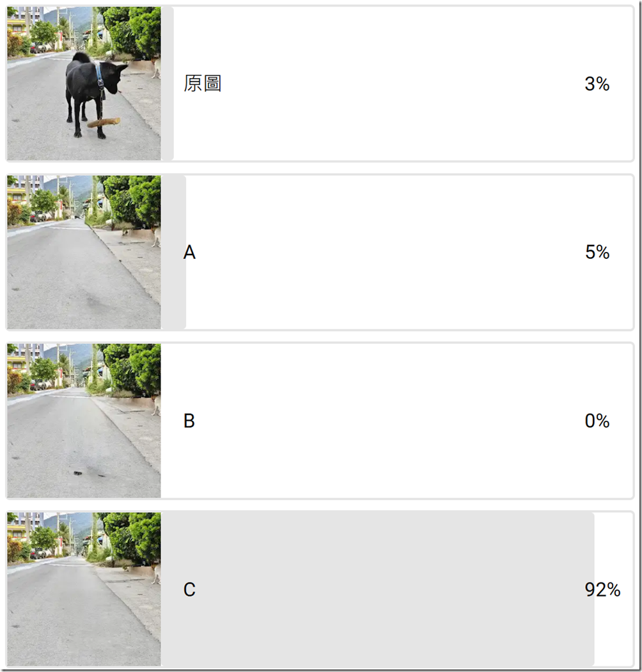The height and width of the screenshot is (672, 642).
Task: Open option C's road thumbnail image
Action: (x=84, y=589)
